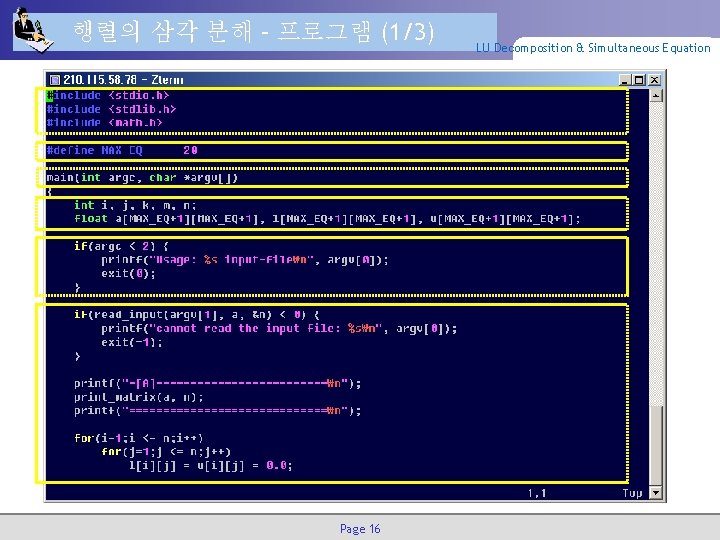This screenshot has width=720, height=540.
Task: Click the line '#include <stdio.h>'
Action: pos(108,96)
